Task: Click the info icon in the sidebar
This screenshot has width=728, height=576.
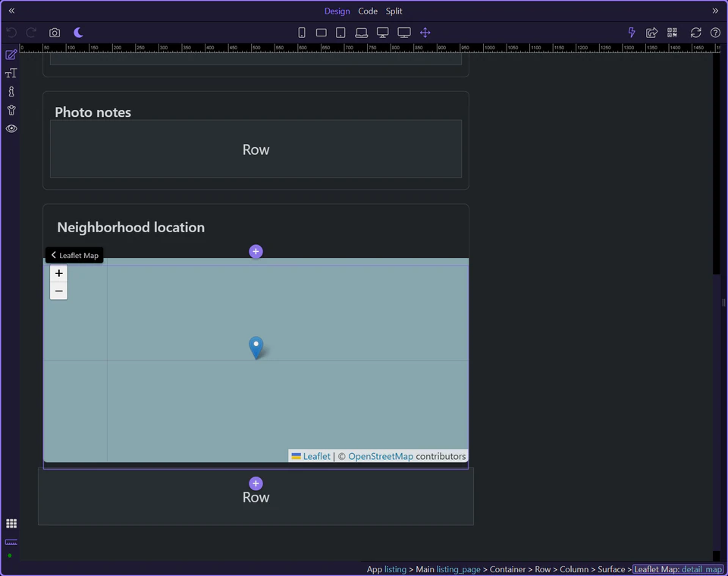Action: 11,91
